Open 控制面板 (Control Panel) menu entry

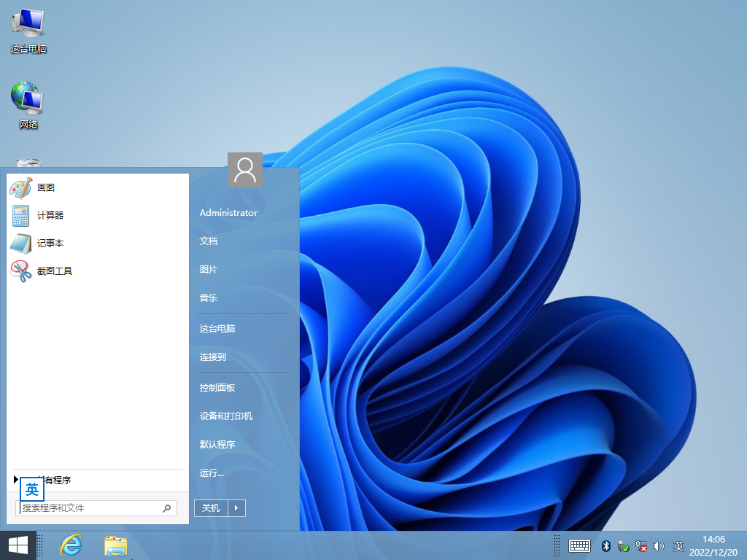tap(217, 388)
